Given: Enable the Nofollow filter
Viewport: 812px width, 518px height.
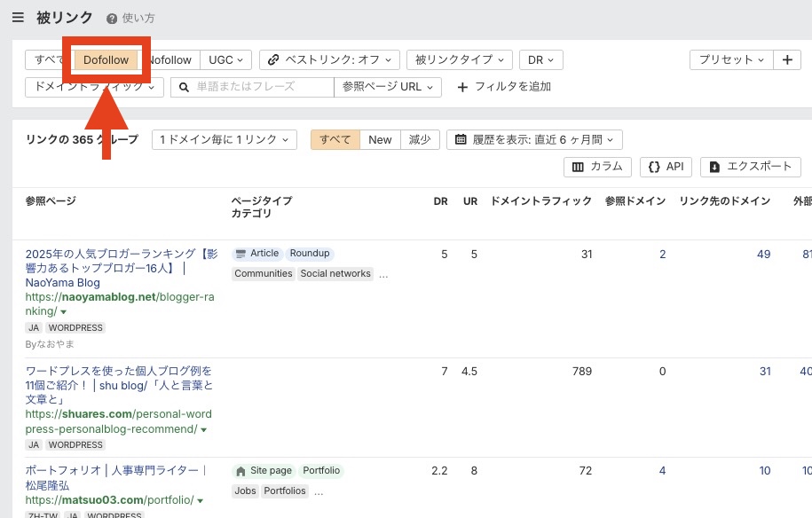Looking at the screenshot, I should pos(170,59).
